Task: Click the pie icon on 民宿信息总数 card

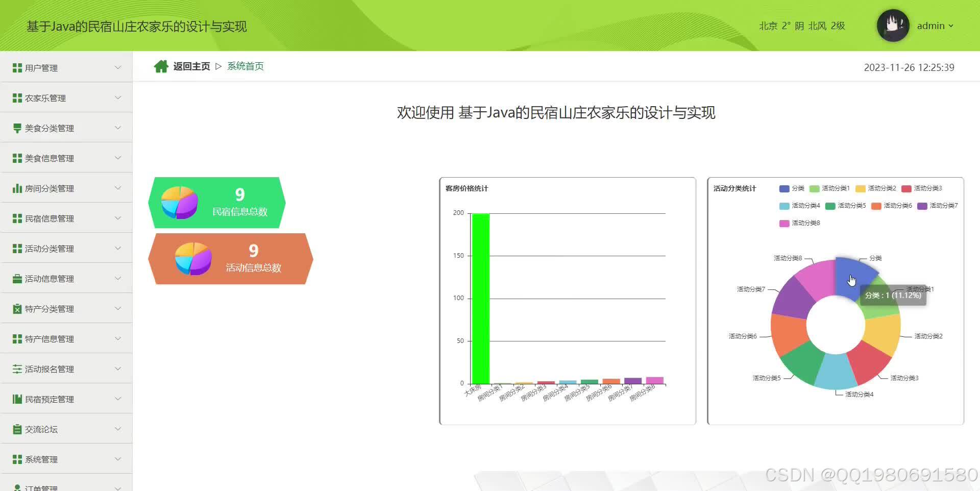Action: [x=179, y=203]
